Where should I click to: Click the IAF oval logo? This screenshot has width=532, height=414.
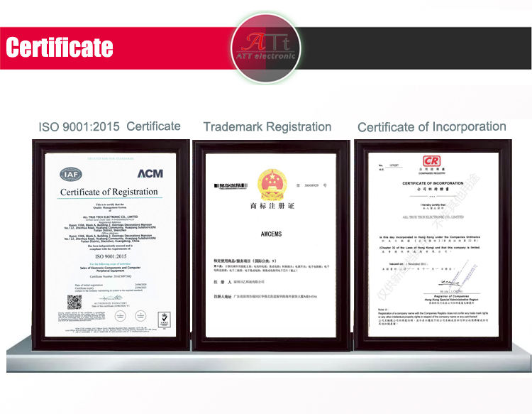[71, 174]
